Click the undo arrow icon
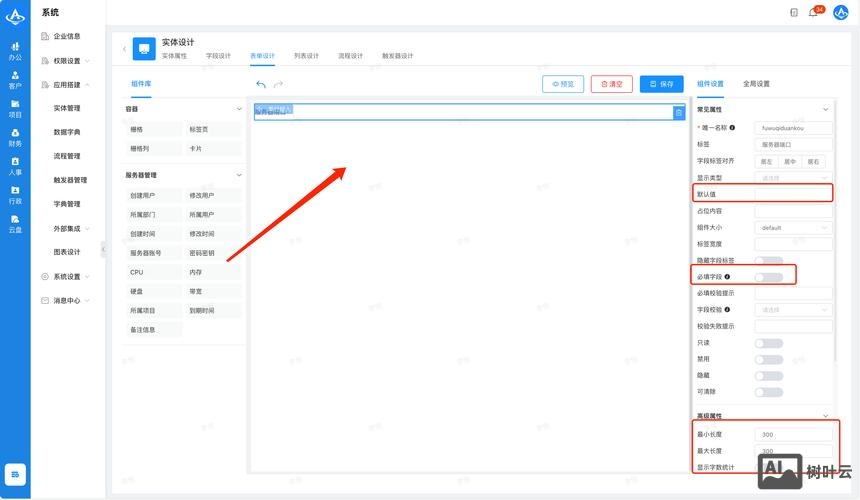Viewport: 860px width, 500px height. 261,85
